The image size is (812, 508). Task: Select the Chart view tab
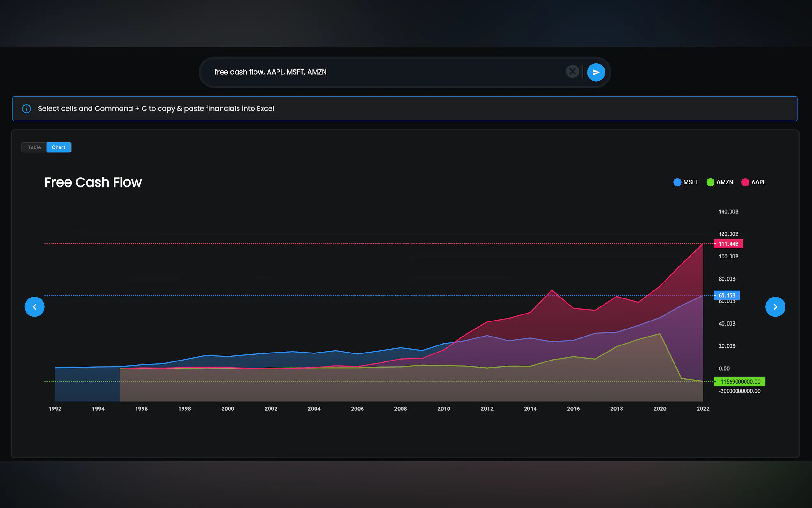pos(59,147)
